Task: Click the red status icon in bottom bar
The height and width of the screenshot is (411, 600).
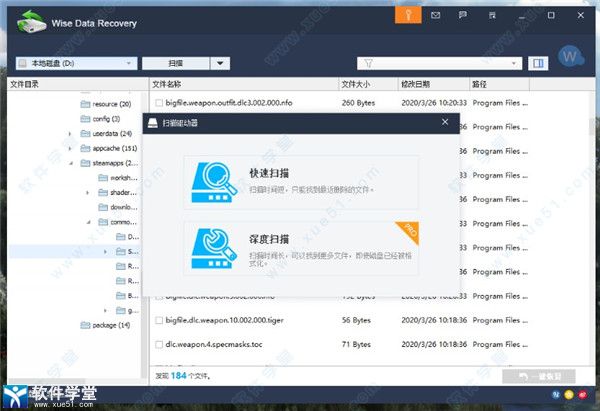Action: tap(583, 395)
